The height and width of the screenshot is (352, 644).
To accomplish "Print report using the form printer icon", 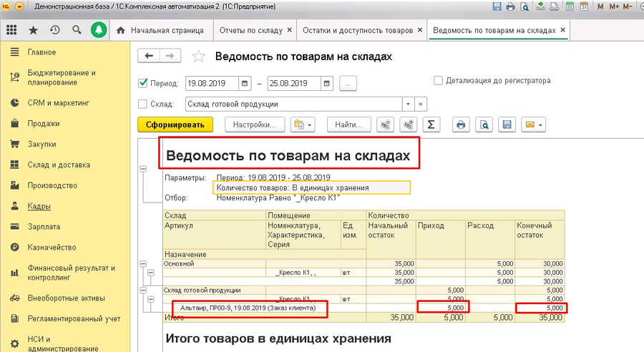I will pos(461,125).
